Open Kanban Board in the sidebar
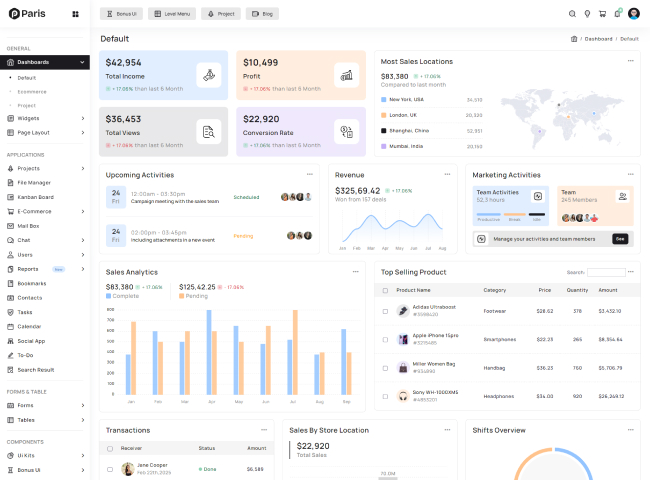Image resolution: width=650 pixels, height=480 pixels. [x=35, y=197]
